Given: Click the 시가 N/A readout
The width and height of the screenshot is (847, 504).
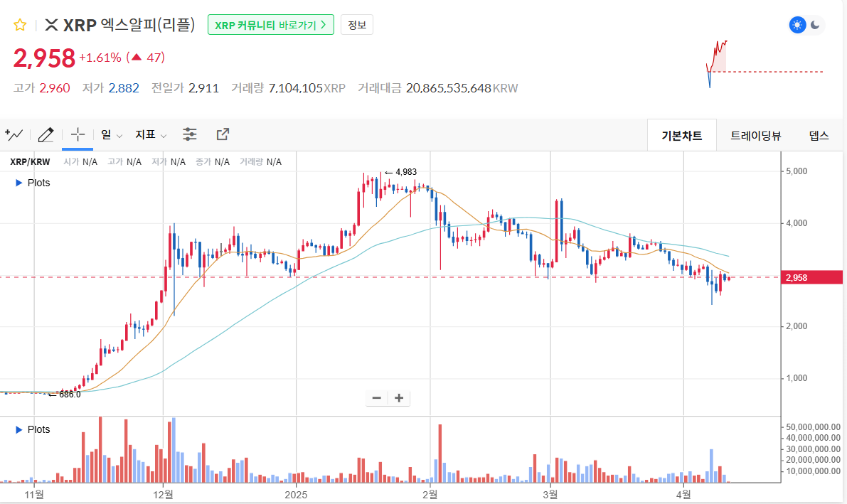Looking at the screenshot, I should (x=80, y=161).
